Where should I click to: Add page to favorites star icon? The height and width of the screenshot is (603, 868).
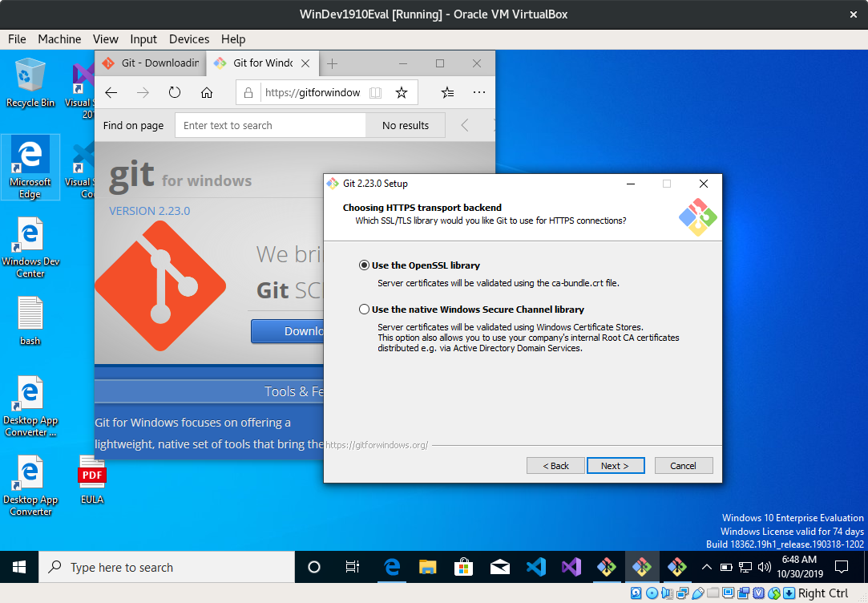(402, 92)
